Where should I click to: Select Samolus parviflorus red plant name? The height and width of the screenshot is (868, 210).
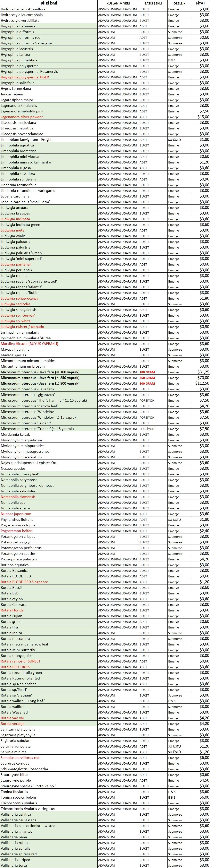(x=20, y=758)
